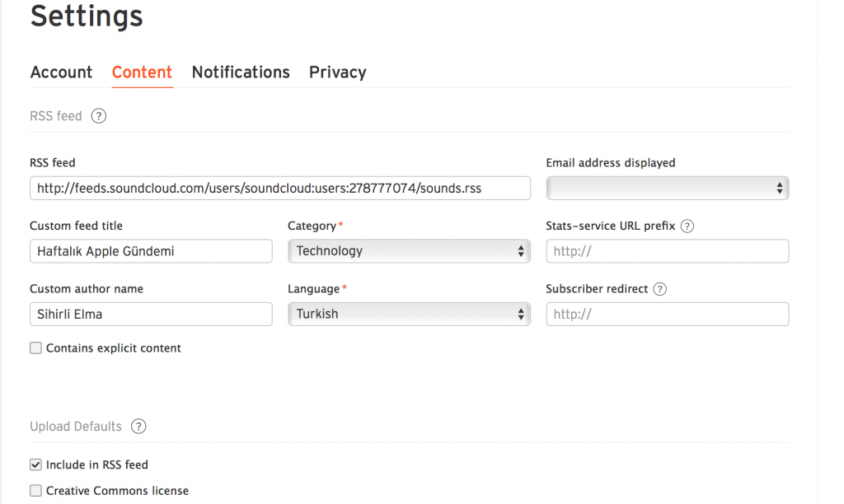Click the Settings page heading
The width and height of the screenshot is (844, 504).
click(87, 16)
